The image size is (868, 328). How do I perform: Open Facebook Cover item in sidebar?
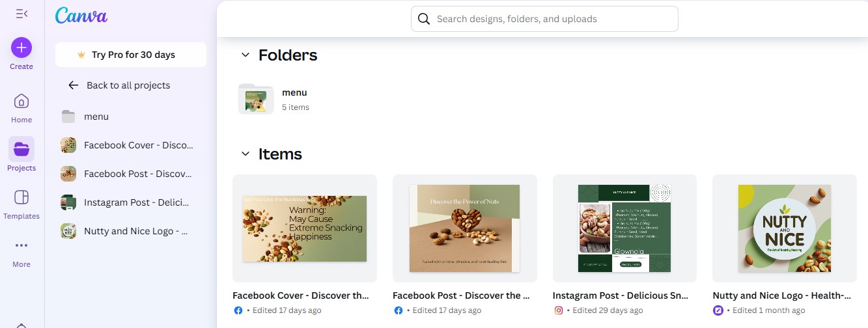[x=138, y=145]
